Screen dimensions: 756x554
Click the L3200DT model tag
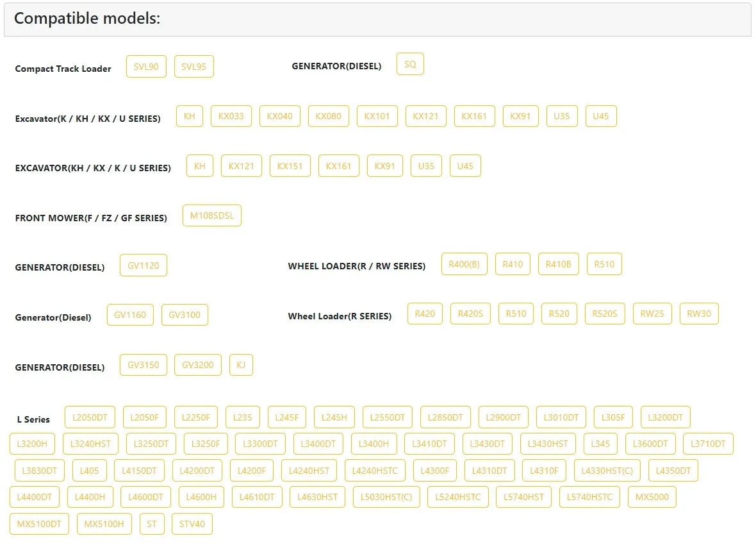point(666,417)
